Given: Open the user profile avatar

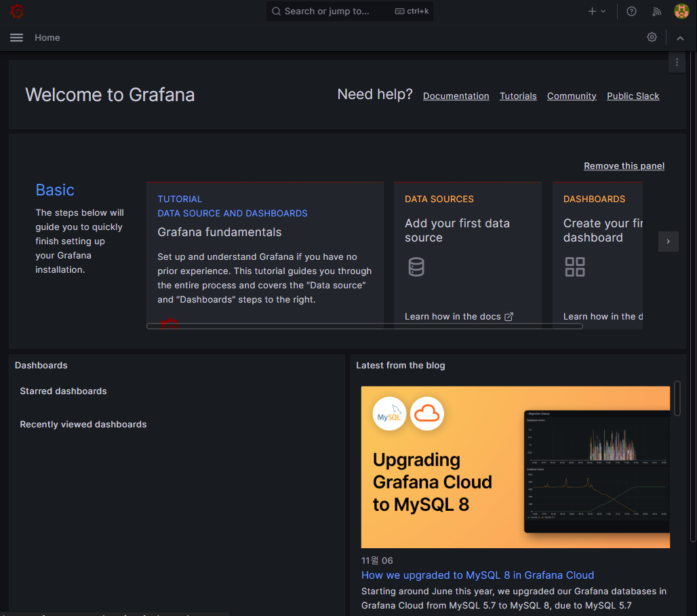Looking at the screenshot, I should pyautogui.click(x=681, y=12).
